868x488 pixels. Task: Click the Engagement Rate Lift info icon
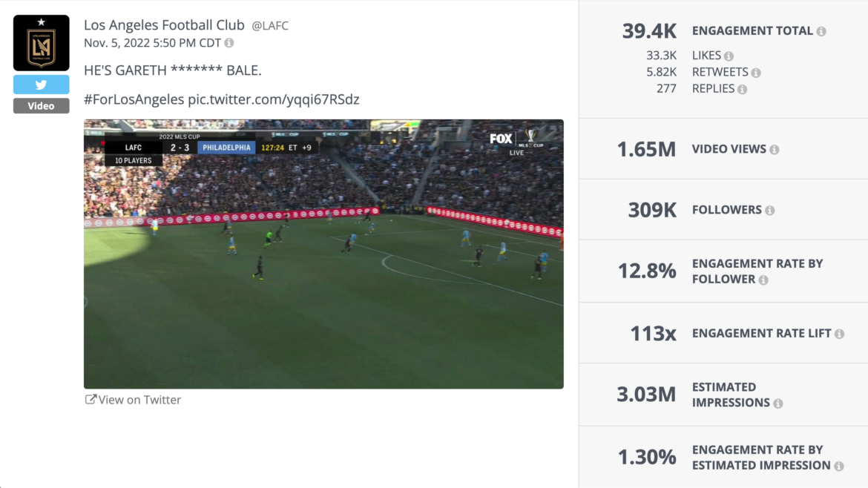839,334
